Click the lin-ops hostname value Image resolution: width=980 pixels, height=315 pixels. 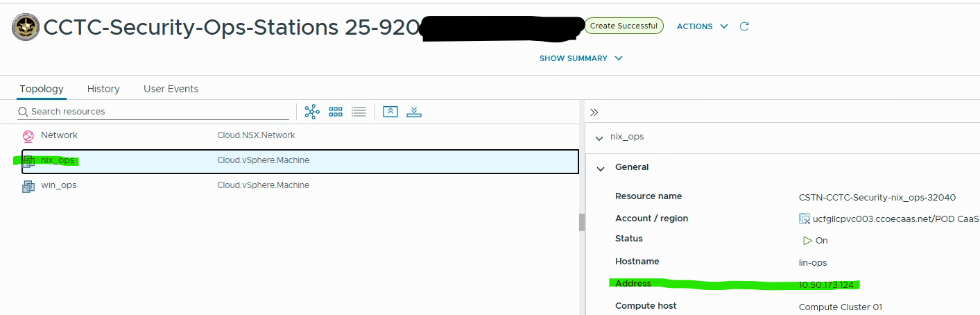click(x=813, y=263)
